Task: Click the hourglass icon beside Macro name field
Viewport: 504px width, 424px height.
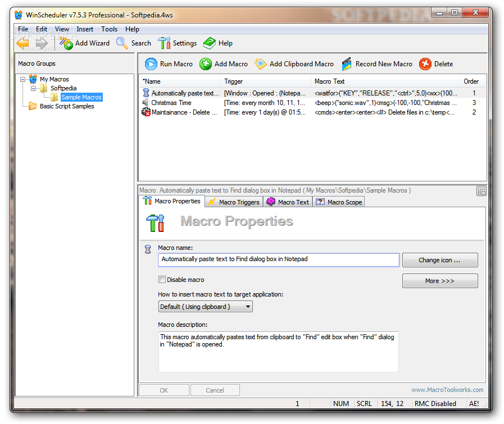Action: pos(148,249)
